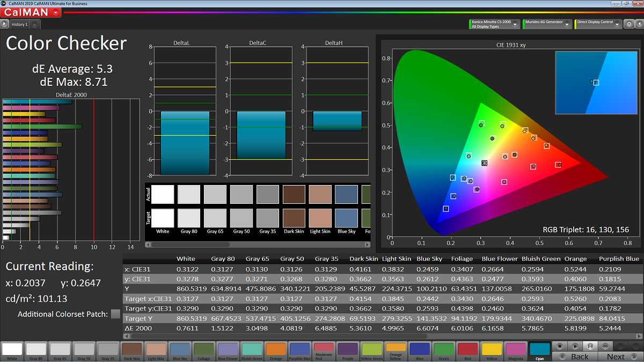
Task: Select the Blue Flower patch in bottom strip
Action: coord(228,351)
